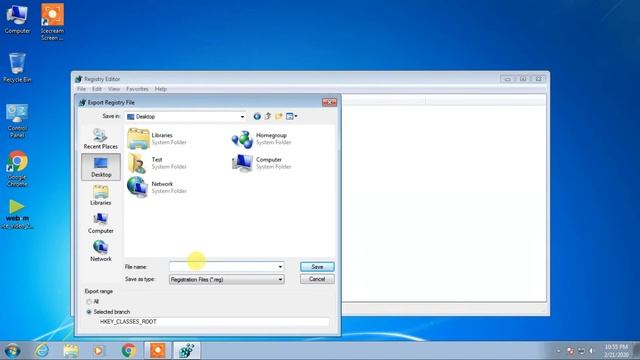Select Desktop in the places sidebar
Image resolution: width=640 pixels, height=360 pixels.
[x=101, y=167]
